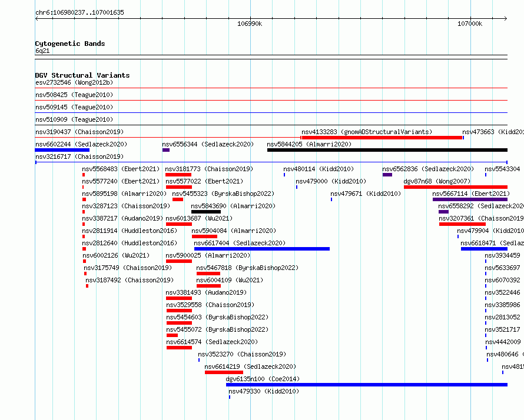
Task: Select nsv479000 (Kidd2010) label
Action: coord(331,181)
